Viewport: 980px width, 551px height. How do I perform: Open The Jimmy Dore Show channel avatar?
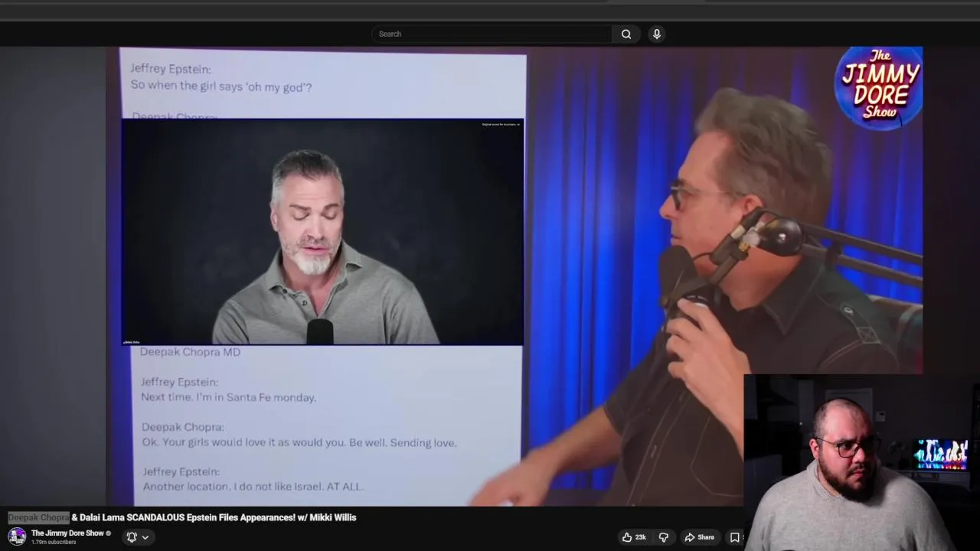coord(17,536)
